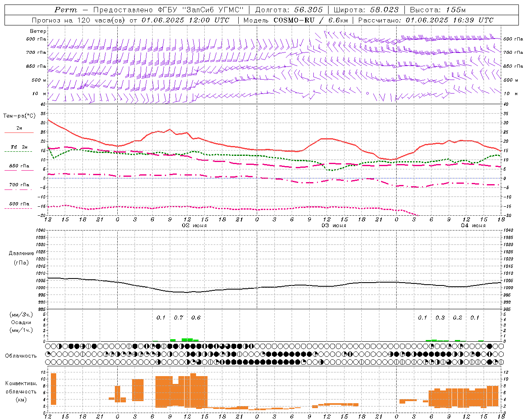
Task: Click the "Осадки" precipitation label
Action: (21, 322)
